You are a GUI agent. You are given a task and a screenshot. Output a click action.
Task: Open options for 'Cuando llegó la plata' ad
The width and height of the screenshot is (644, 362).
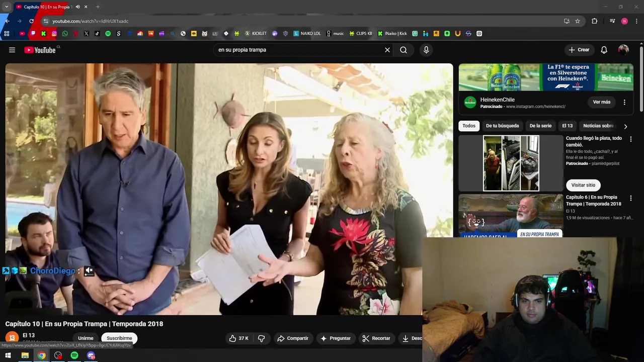point(631,139)
